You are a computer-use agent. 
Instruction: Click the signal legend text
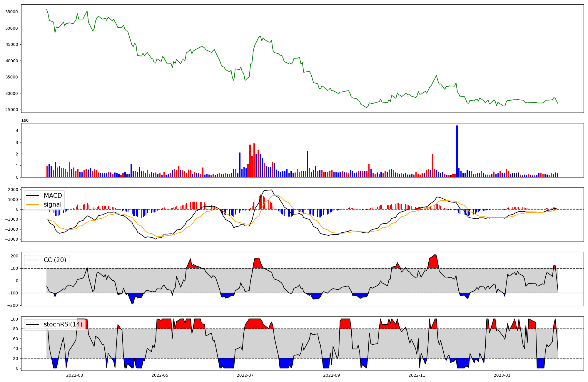click(x=53, y=205)
